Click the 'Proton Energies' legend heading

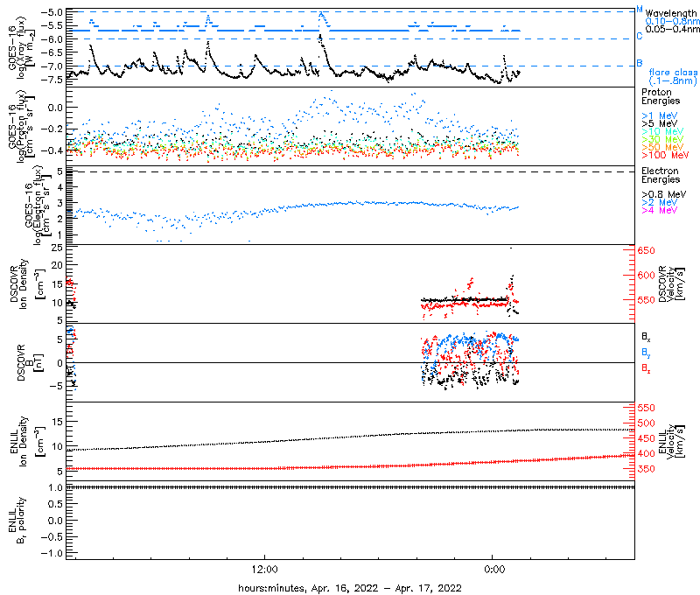tap(661, 96)
